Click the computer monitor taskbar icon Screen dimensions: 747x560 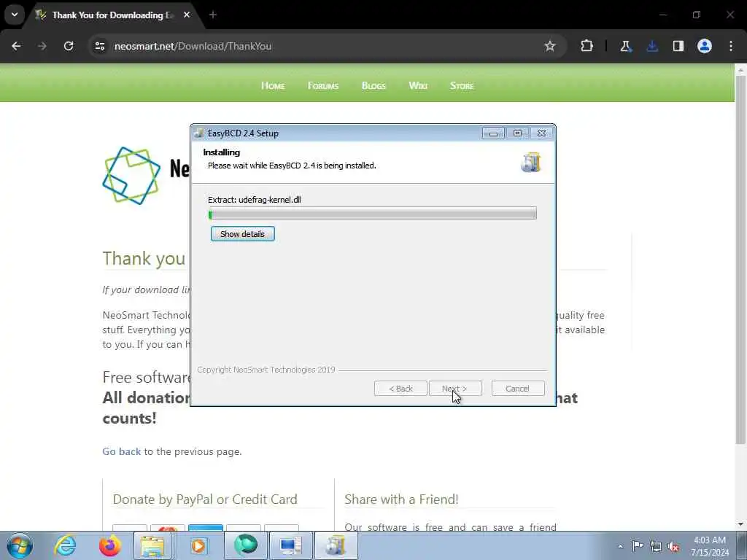290,545
